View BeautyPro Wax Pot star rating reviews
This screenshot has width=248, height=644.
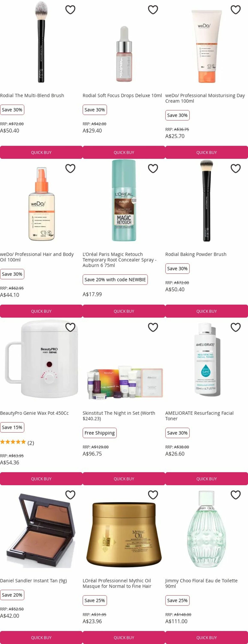point(17,443)
